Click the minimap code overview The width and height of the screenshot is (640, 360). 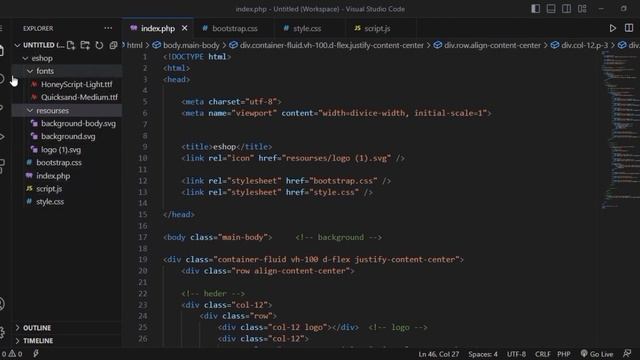(x=620, y=131)
